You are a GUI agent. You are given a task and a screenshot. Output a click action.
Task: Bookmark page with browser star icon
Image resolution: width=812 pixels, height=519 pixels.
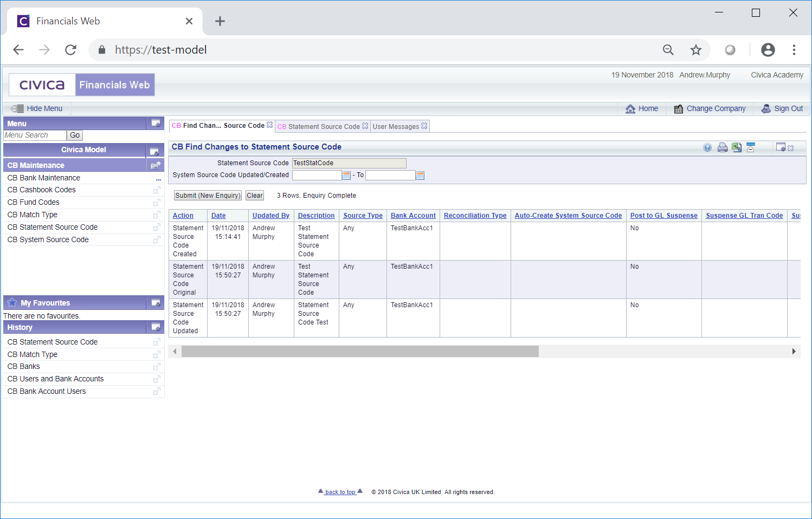point(696,50)
